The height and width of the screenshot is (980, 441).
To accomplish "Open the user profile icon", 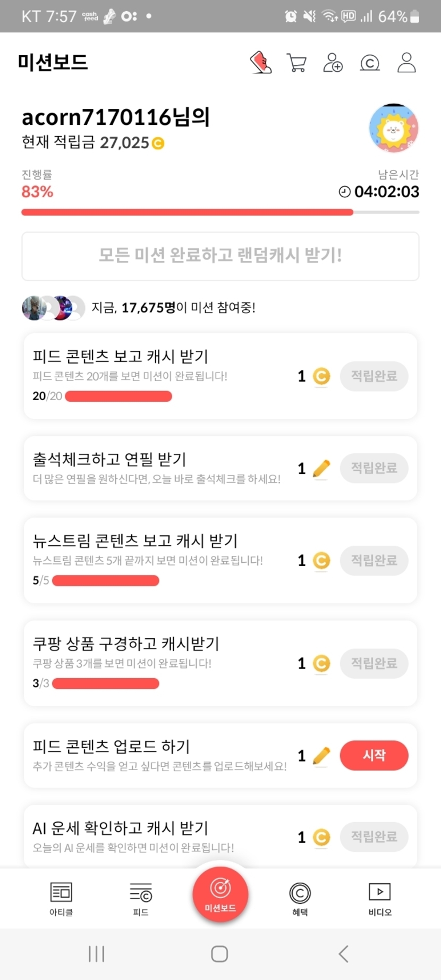I will point(406,63).
